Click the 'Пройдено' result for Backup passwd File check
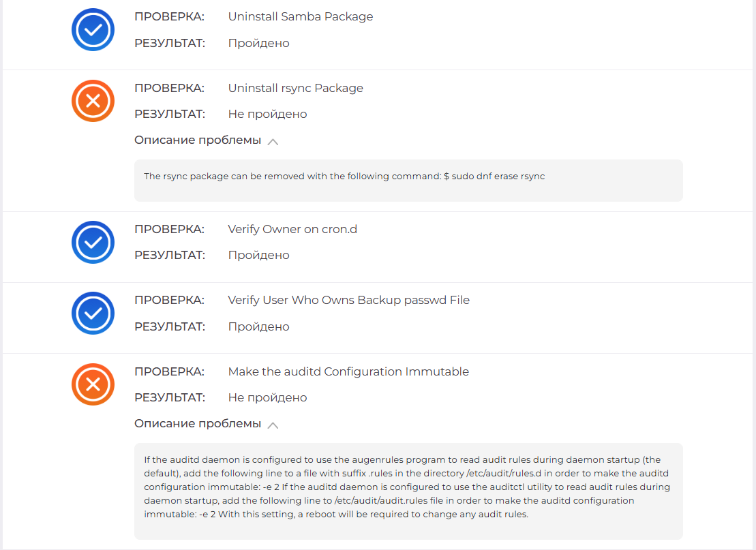The width and height of the screenshot is (756, 550). [x=259, y=327]
